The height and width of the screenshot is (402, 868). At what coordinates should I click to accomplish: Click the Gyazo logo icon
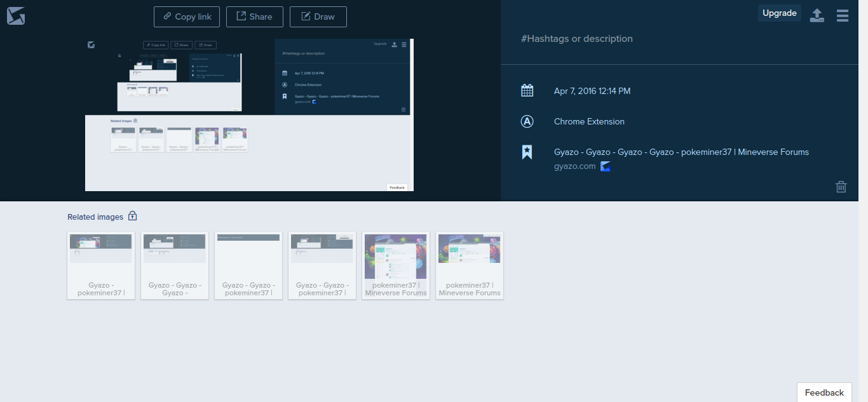click(16, 17)
